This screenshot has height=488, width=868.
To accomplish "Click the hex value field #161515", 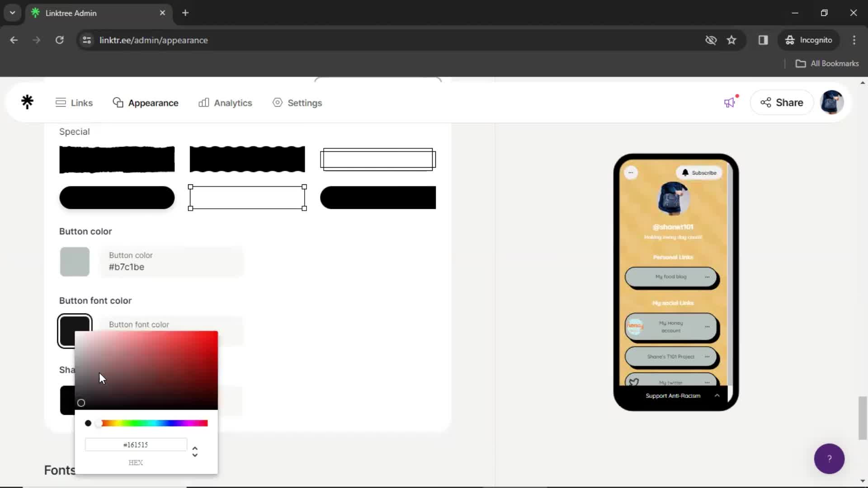I will (136, 445).
